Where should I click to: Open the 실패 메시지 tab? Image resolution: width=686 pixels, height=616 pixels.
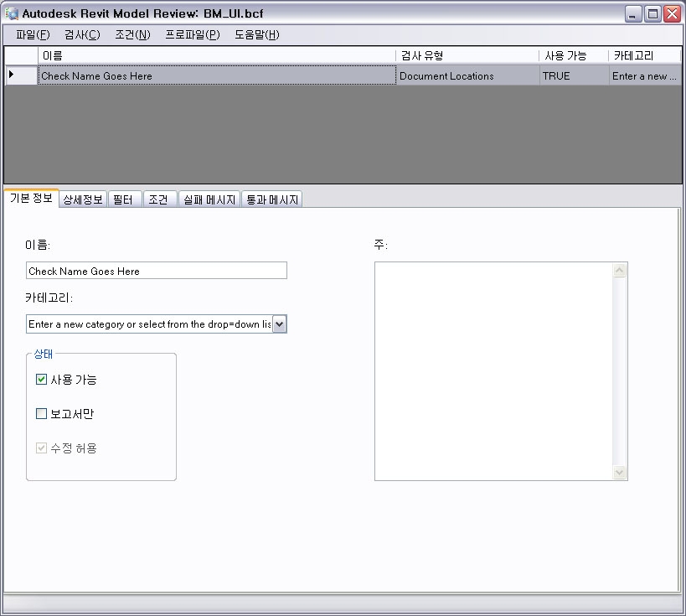click(x=209, y=199)
